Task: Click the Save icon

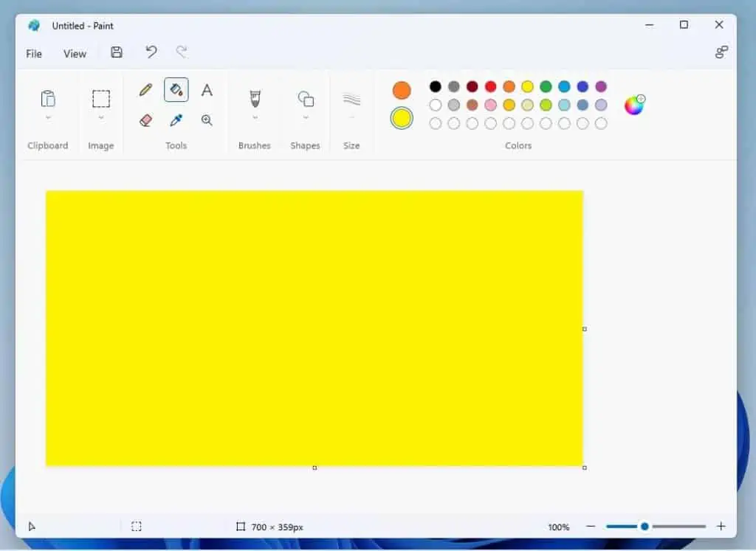Action: (117, 52)
